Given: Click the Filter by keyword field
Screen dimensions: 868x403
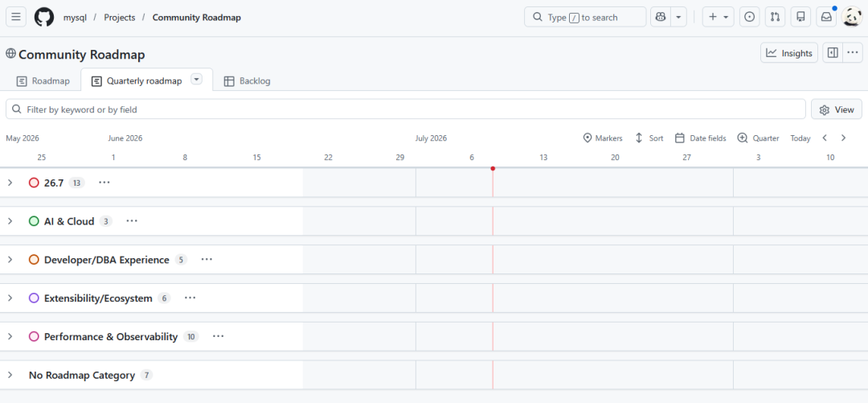Looking at the screenshot, I should [406, 109].
